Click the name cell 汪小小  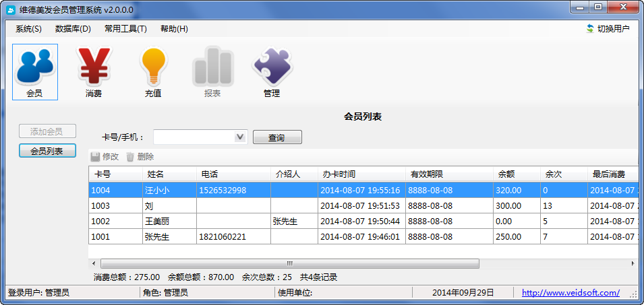[169, 191]
